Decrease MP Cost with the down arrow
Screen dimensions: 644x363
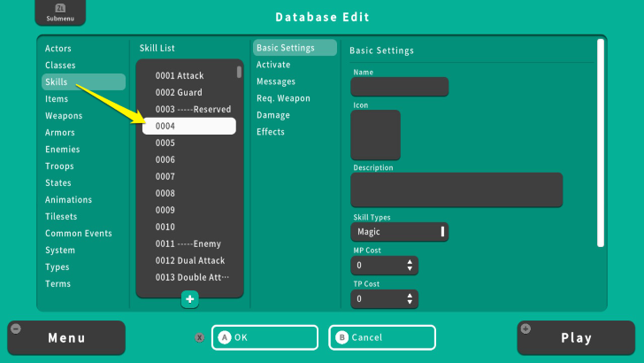click(410, 269)
